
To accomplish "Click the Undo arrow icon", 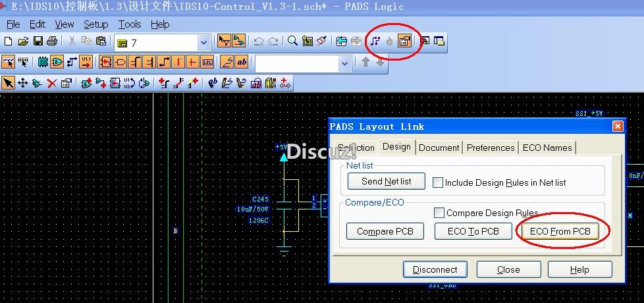I will (x=258, y=41).
